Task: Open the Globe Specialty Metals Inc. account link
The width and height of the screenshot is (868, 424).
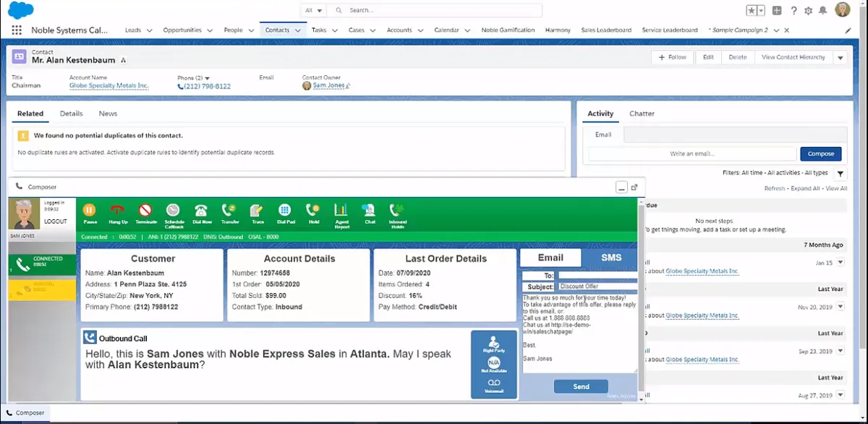Action: [109, 85]
